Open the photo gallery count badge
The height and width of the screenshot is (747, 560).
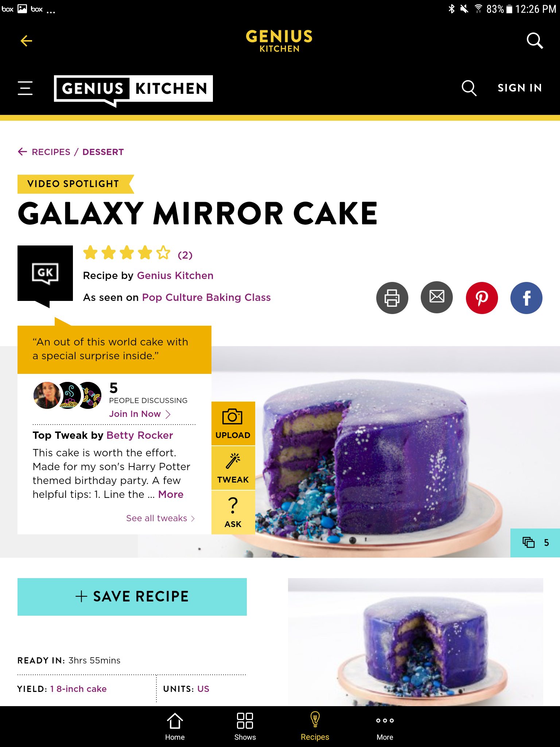[535, 543]
